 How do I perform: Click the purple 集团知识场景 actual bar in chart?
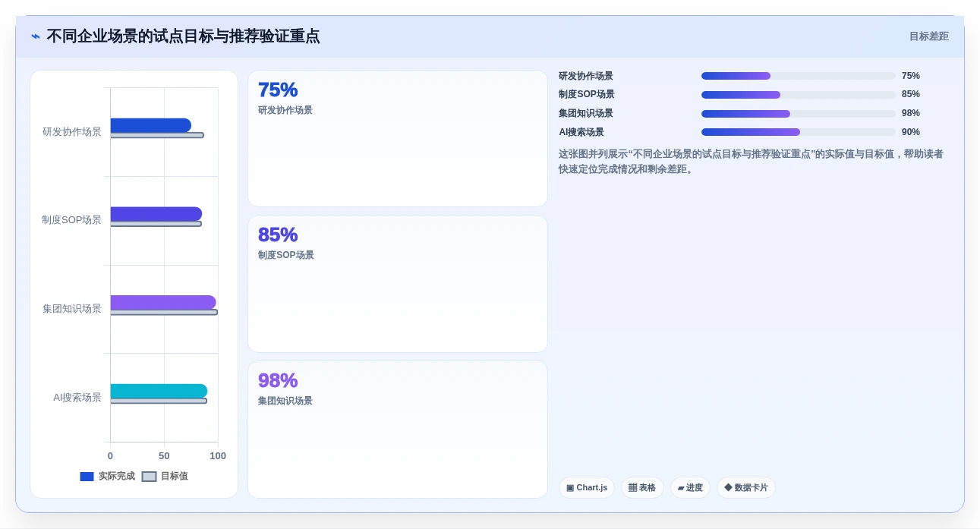[163, 303]
